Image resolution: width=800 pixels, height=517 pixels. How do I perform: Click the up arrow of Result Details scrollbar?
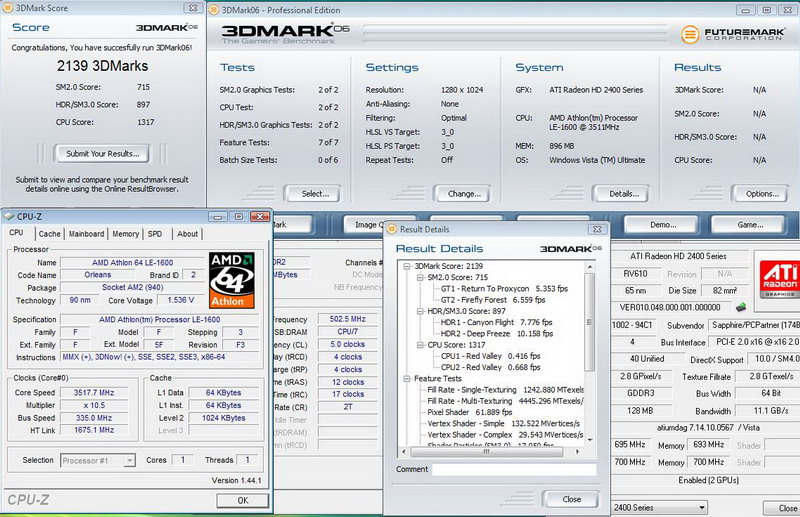point(590,266)
